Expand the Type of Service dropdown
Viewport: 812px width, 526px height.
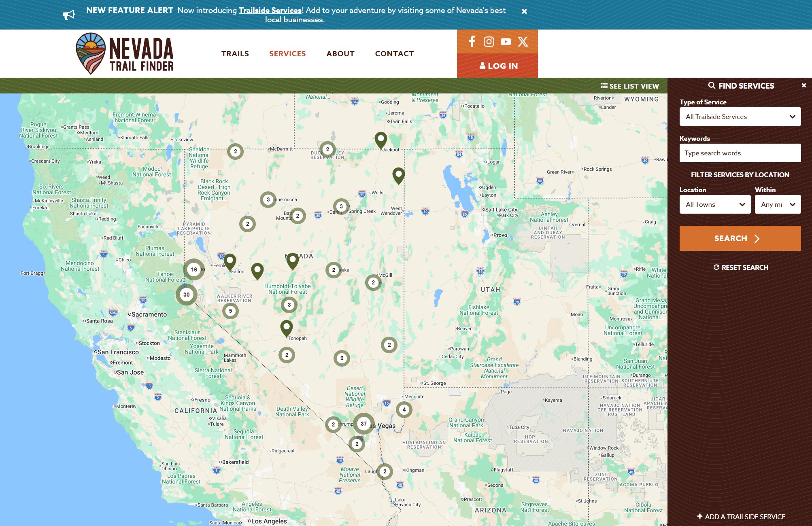pos(740,117)
